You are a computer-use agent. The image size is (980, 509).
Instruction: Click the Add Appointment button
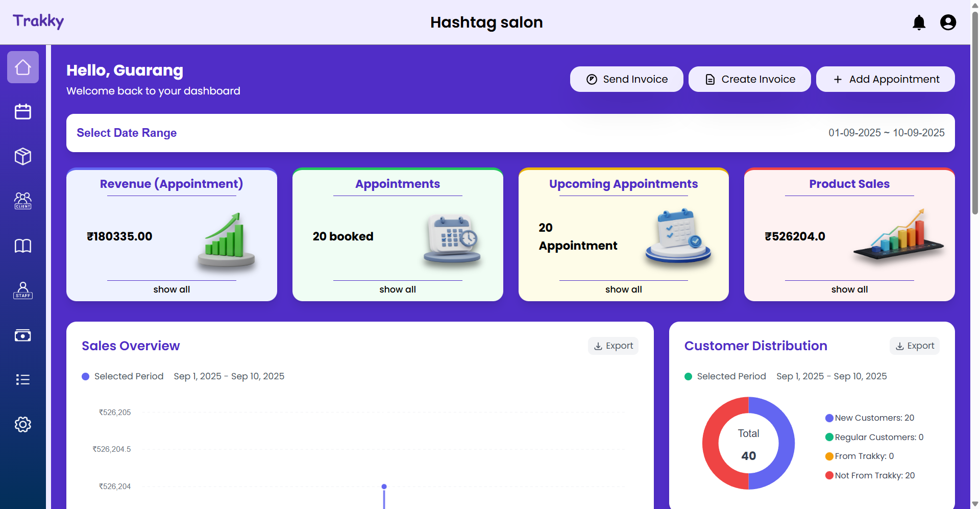(x=885, y=79)
